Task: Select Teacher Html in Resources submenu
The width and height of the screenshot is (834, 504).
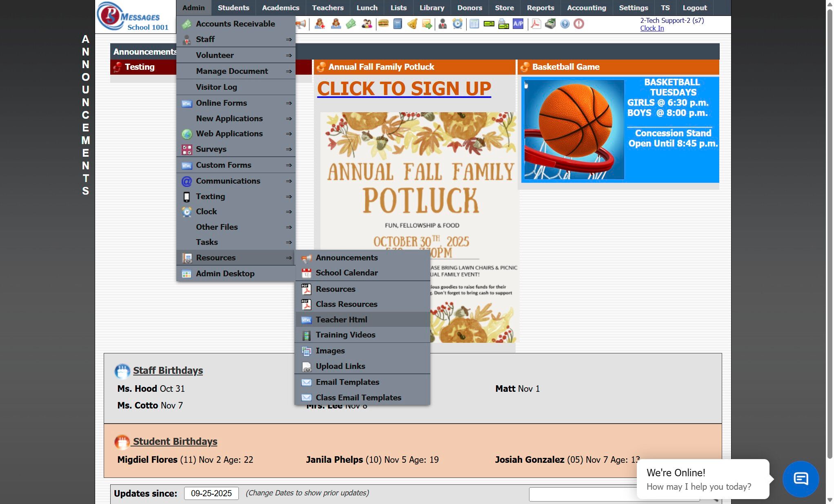Action: (341, 320)
